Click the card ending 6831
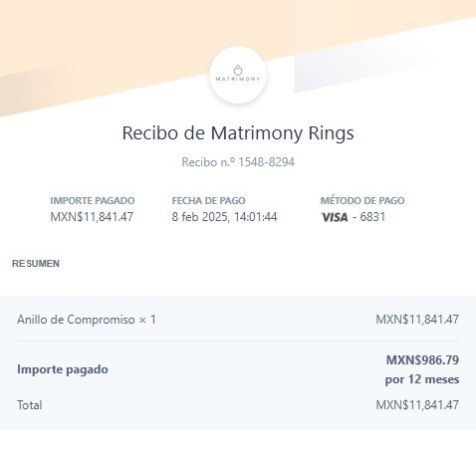Viewport: 476px width, 464px height. 372,217
